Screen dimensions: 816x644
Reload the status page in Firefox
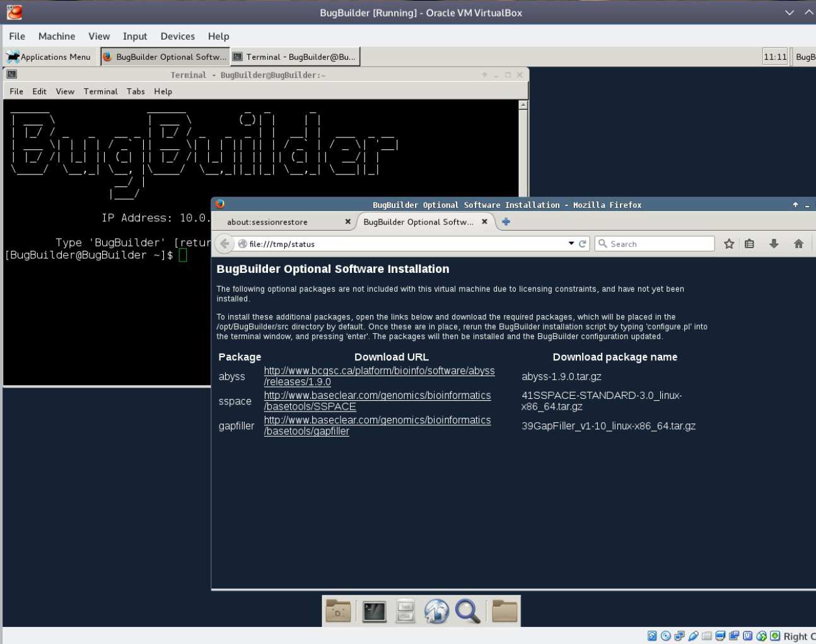point(582,244)
